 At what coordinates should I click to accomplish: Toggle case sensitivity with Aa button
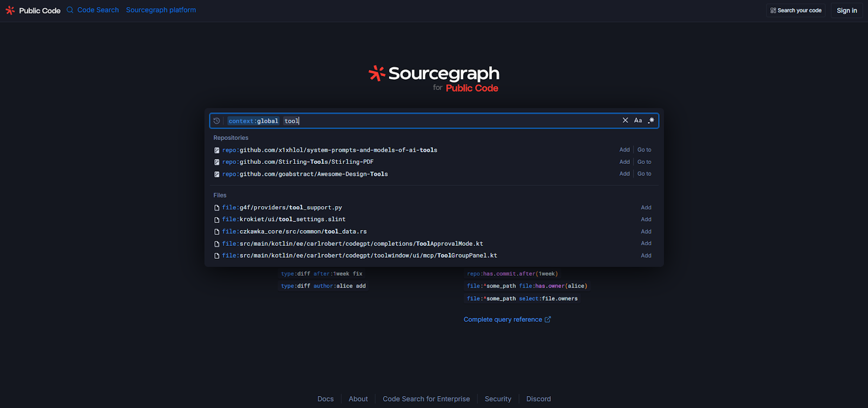coord(638,120)
